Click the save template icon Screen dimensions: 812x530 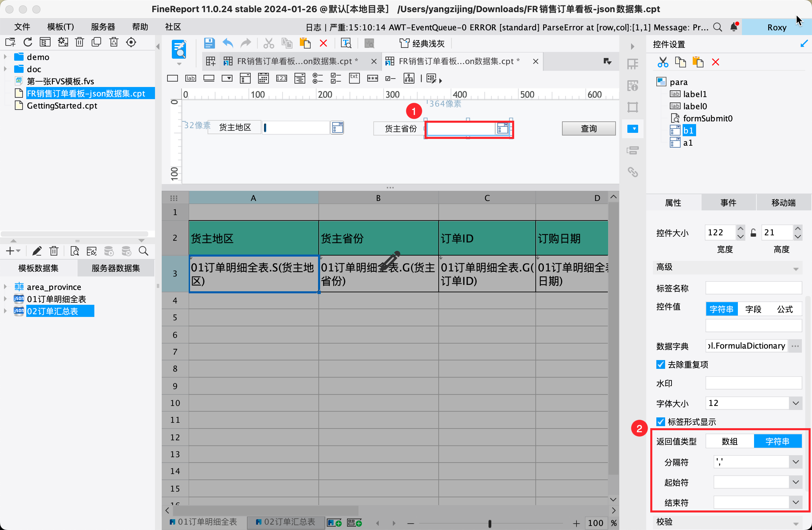[209, 43]
